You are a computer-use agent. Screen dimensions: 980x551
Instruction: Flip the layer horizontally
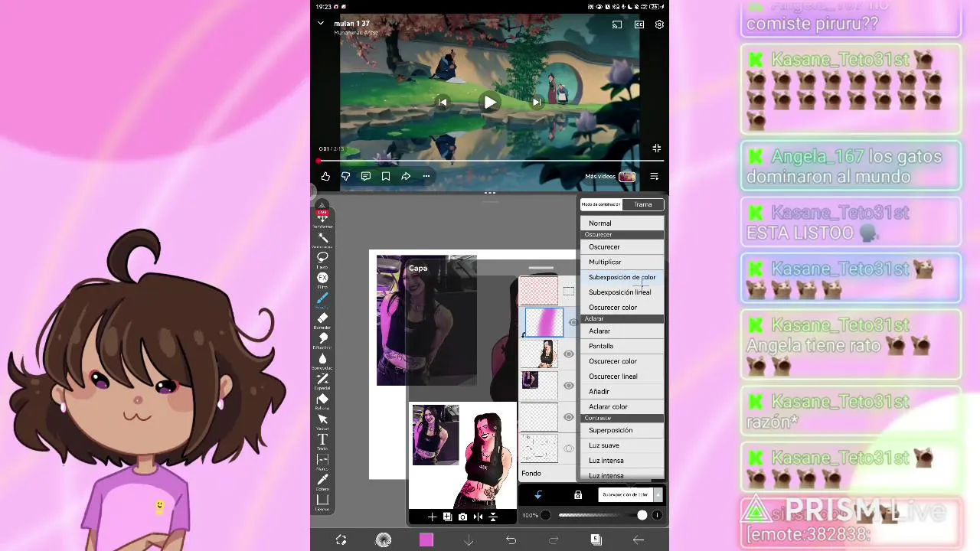click(x=478, y=517)
